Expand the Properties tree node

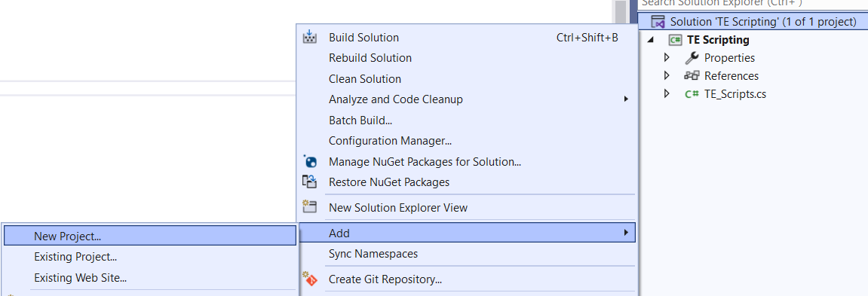click(667, 57)
